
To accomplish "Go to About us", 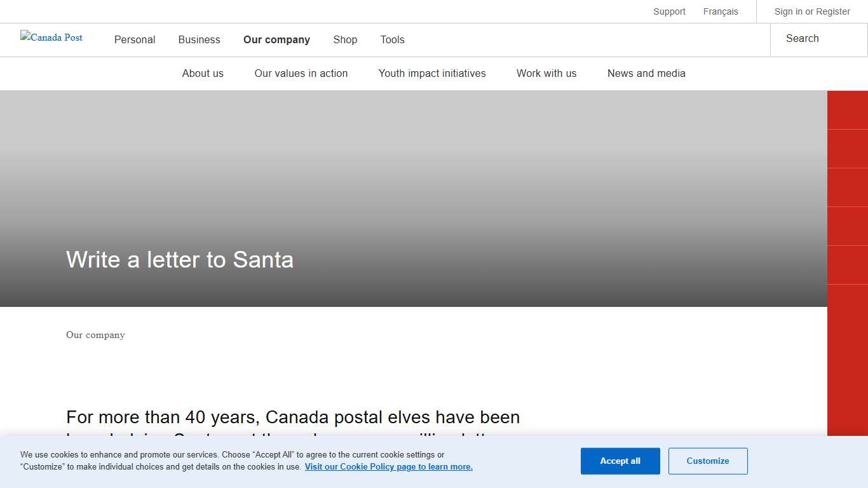I will tap(203, 73).
